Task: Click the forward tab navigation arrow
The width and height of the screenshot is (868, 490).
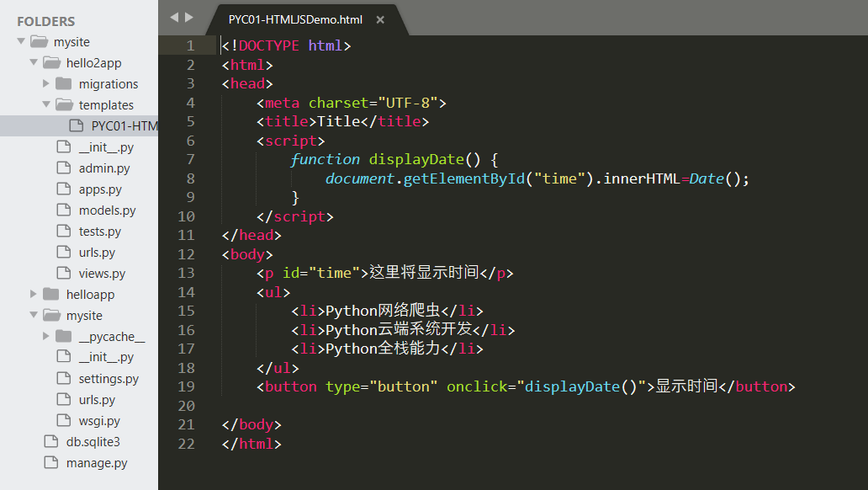Action: [x=189, y=18]
